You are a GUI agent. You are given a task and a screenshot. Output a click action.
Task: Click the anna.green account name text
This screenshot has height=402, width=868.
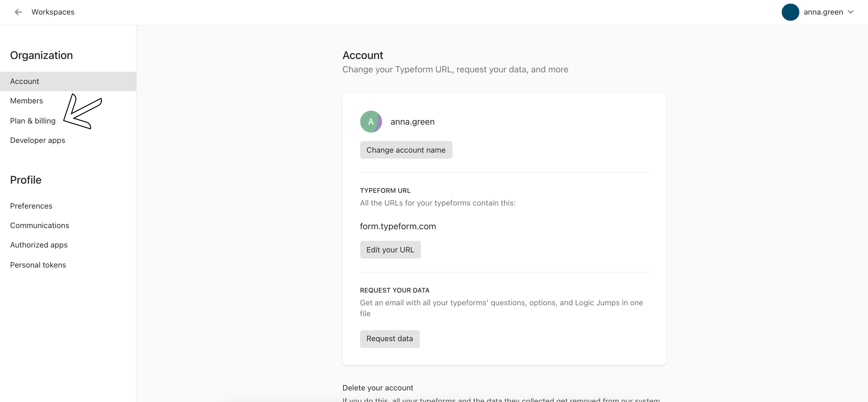412,122
